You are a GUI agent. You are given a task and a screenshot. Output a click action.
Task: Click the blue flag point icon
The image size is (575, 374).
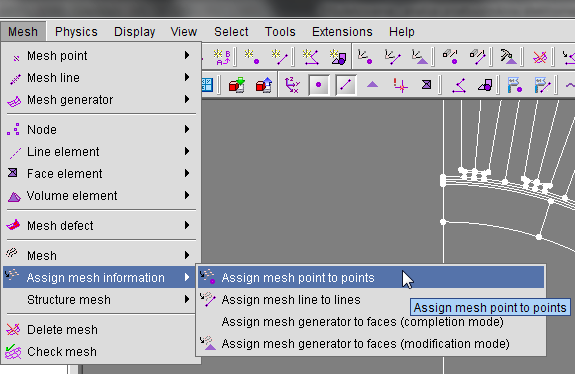[514, 85]
